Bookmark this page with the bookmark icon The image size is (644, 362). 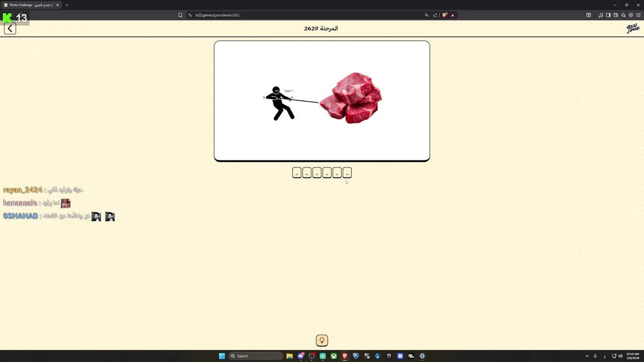(180, 15)
